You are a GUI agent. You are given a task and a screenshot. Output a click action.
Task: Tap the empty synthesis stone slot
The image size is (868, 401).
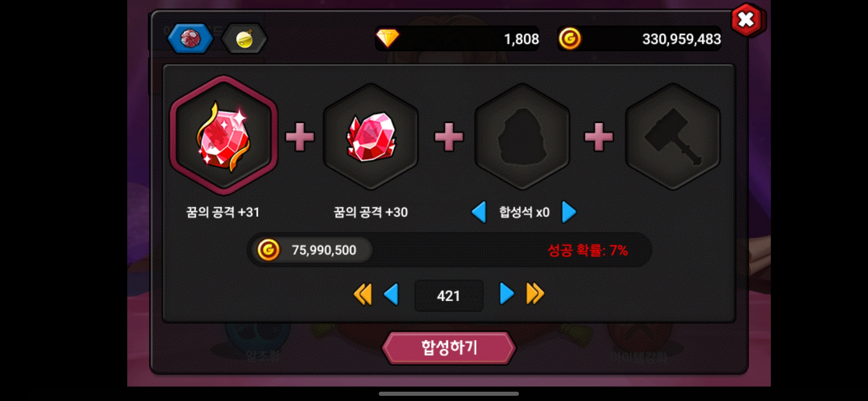[522, 137]
